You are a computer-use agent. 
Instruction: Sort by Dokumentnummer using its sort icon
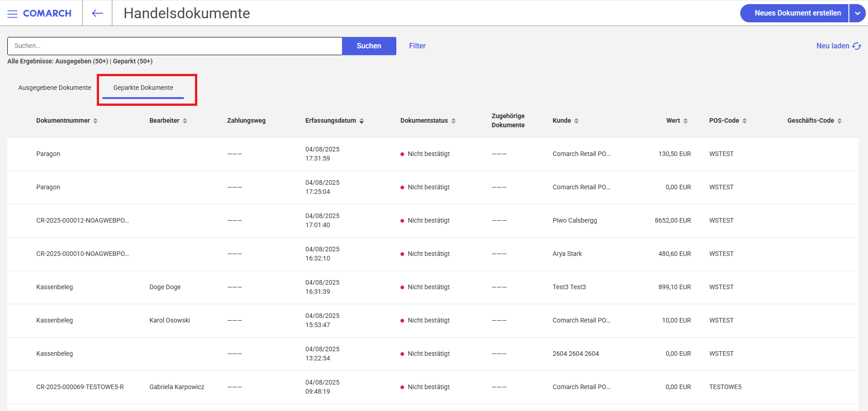click(x=95, y=121)
